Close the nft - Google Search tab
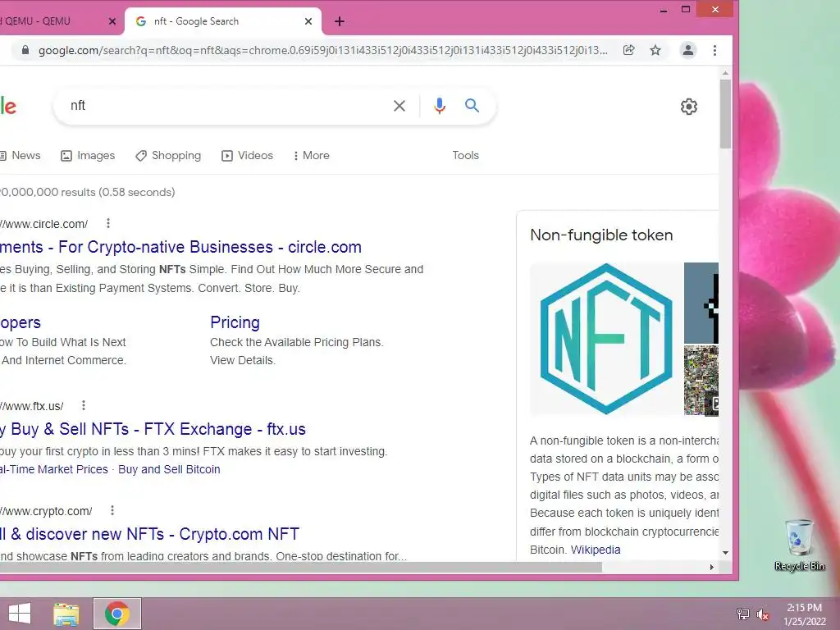This screenshot has width=840, height=630. (x=308, y=21)
